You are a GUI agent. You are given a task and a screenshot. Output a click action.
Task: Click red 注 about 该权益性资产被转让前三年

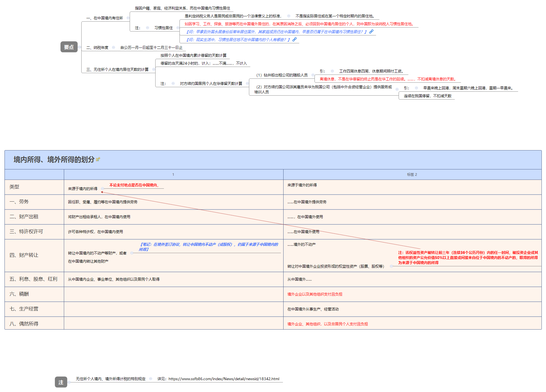pyautogui.click(x=468, y=258)
